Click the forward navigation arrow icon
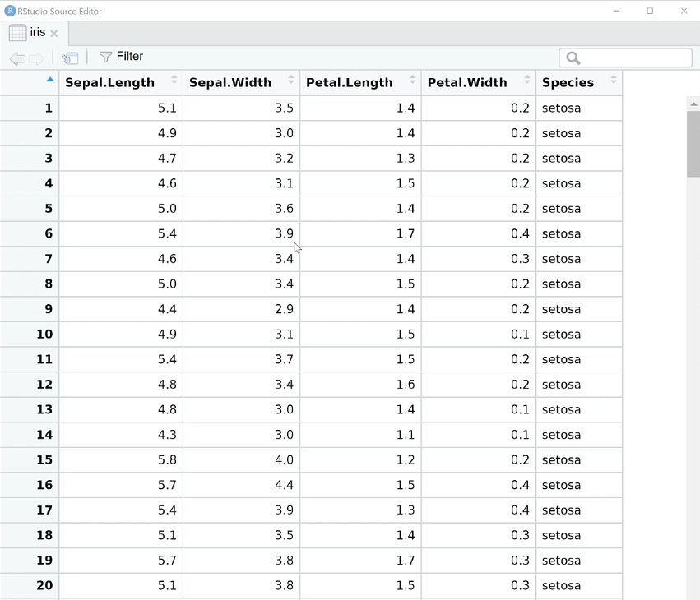700x600 pixels. tap(36, 58)
